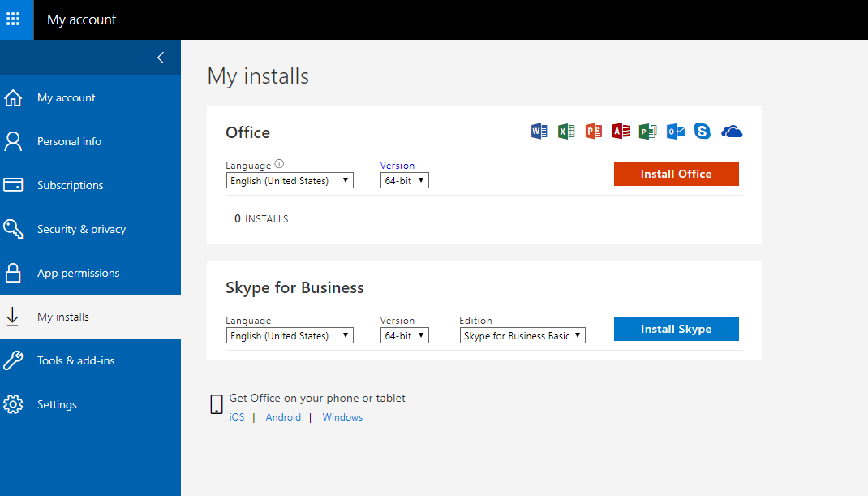
Task: Click the Outlook app icon
Action: coord(676,132)
